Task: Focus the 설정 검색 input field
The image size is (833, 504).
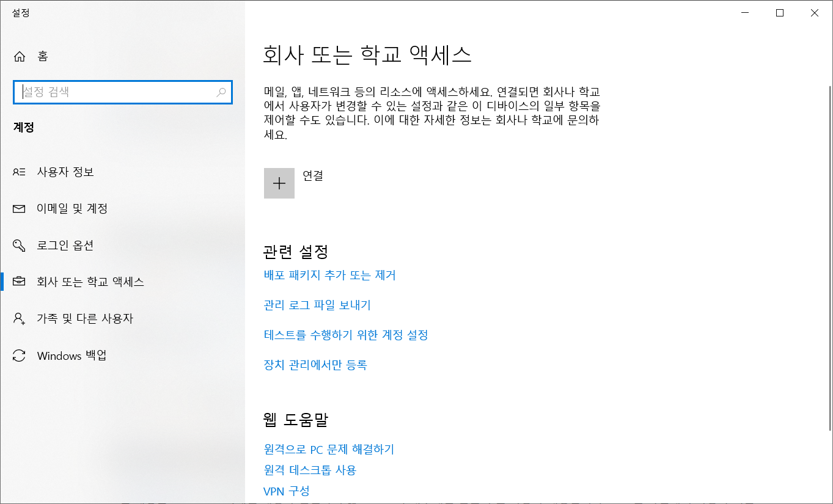Action: click(x=122, y=92)
